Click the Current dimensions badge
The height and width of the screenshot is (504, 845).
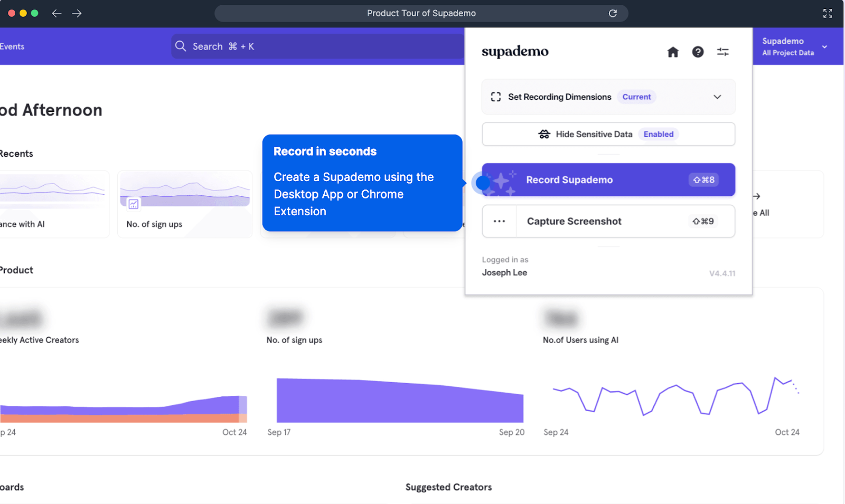636,97
